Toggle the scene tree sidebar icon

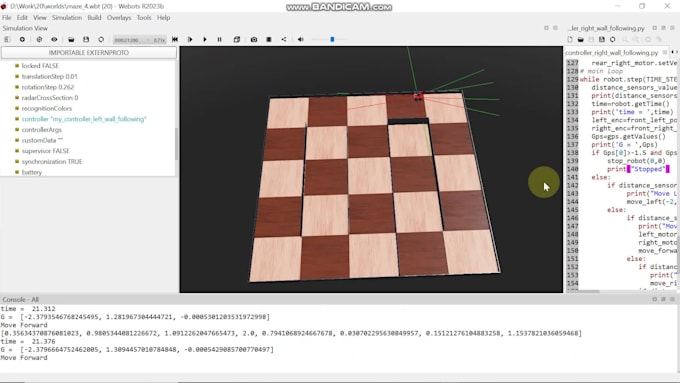click(x=7, y=39)
